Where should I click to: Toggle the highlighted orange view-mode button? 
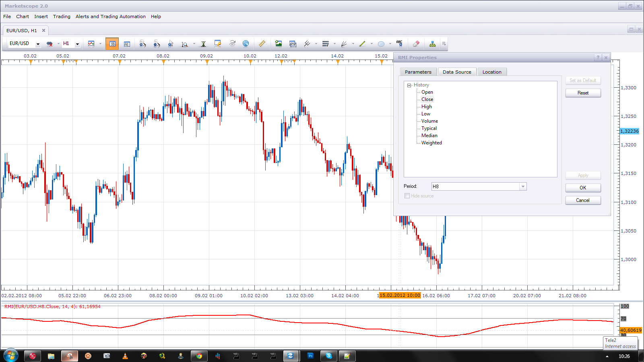tap(112, 44)
